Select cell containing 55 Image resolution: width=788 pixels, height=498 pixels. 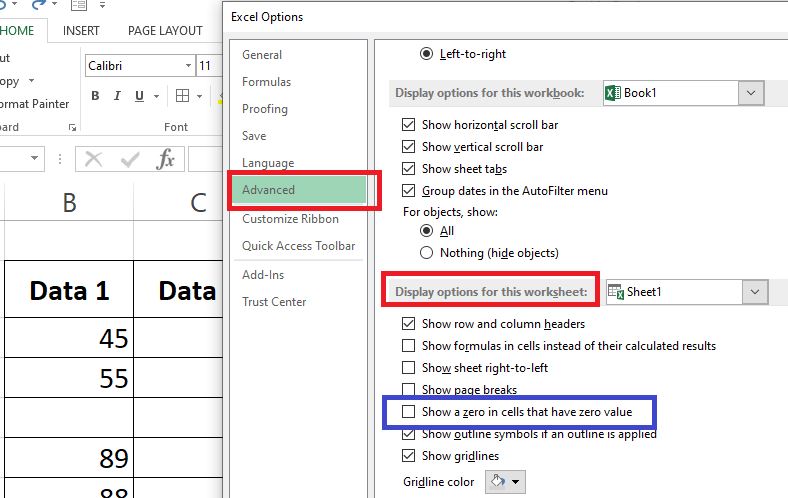tap(69, 377)
